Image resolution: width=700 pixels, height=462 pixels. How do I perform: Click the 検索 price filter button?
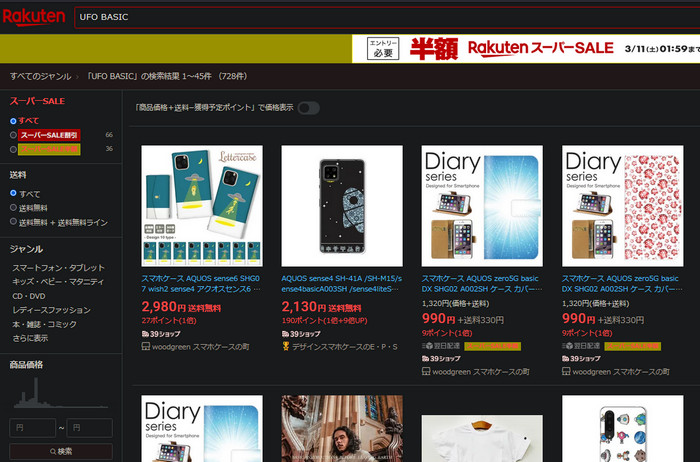(61, 451)
